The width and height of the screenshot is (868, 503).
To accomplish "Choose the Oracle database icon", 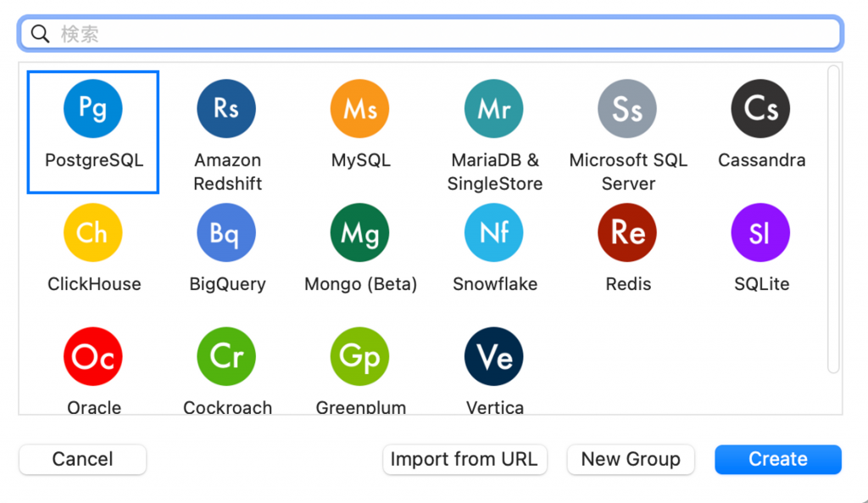I will (93, 357).
